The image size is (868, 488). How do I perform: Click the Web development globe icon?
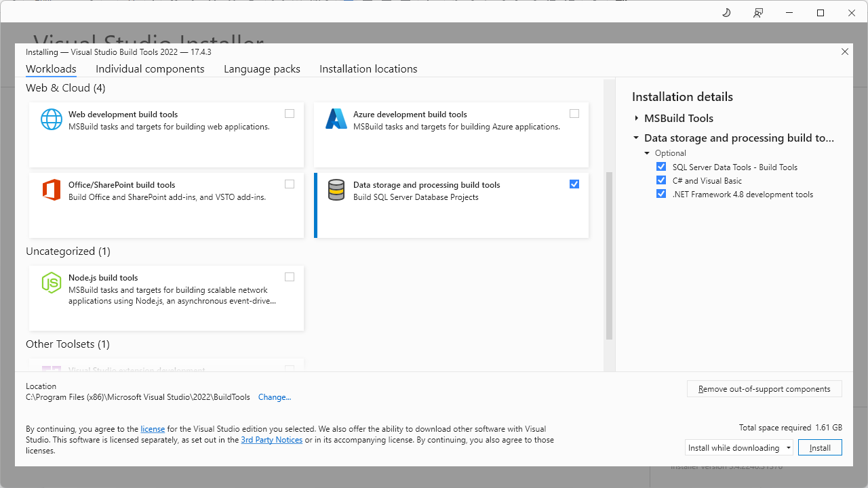pyautogui.click(x=52, y=119)
